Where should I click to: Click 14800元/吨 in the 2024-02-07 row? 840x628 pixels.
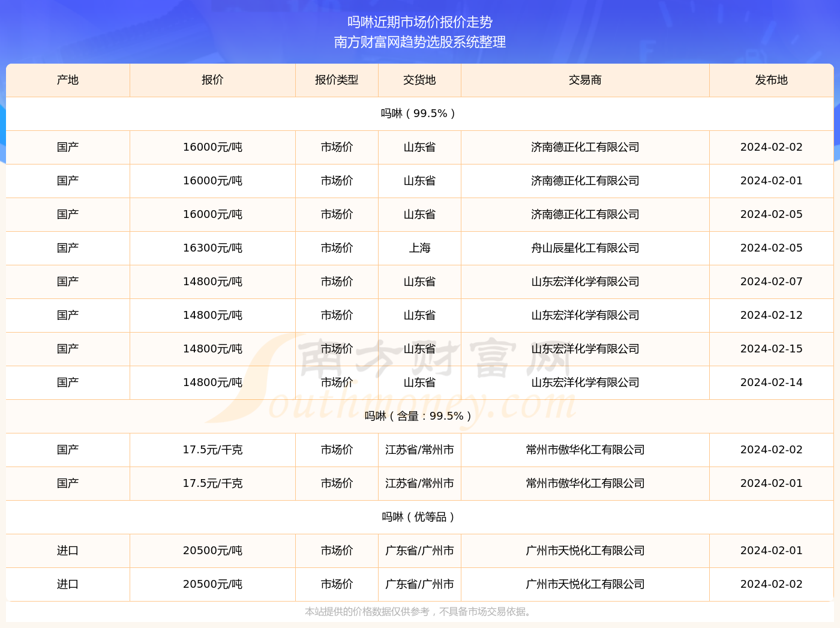[x=212, y=282]
